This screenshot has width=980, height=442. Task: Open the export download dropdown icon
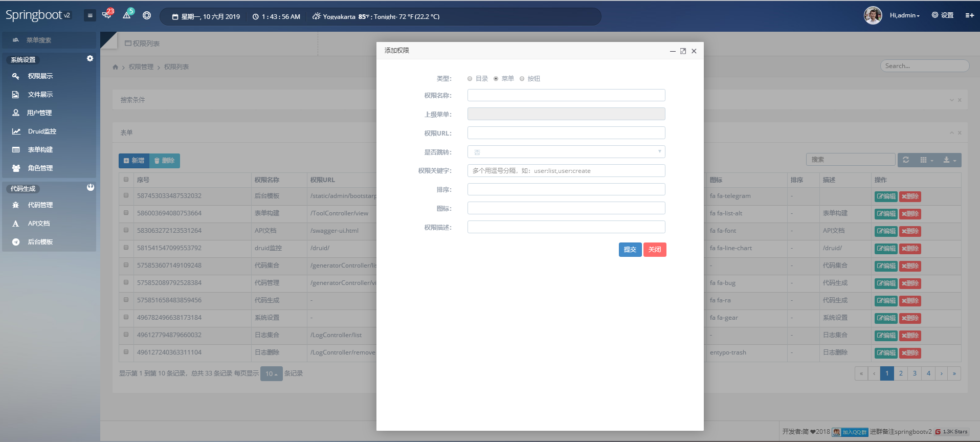point(949,160)
